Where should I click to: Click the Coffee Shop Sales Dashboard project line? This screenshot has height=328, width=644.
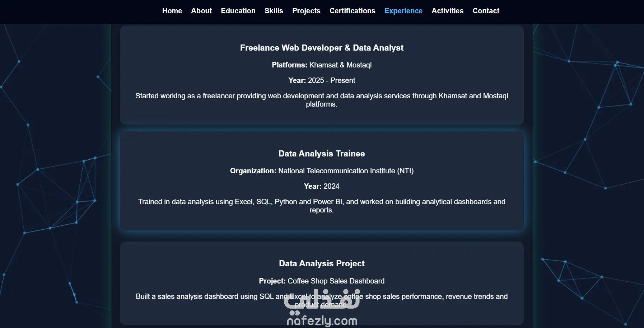[x=322, y=281]
